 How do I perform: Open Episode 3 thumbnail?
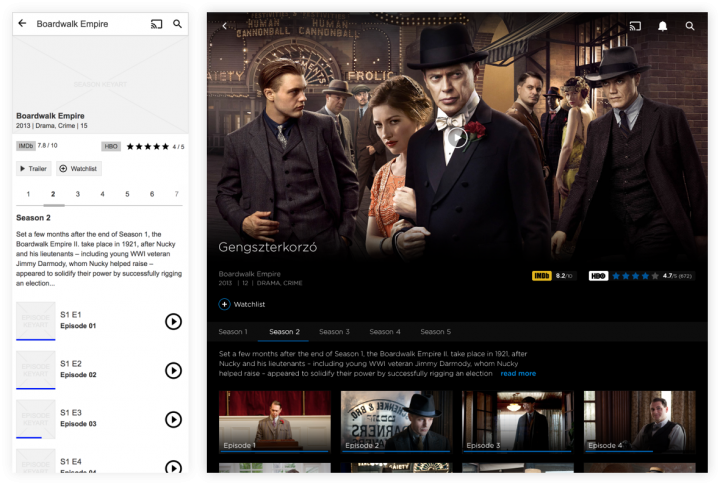518,421
